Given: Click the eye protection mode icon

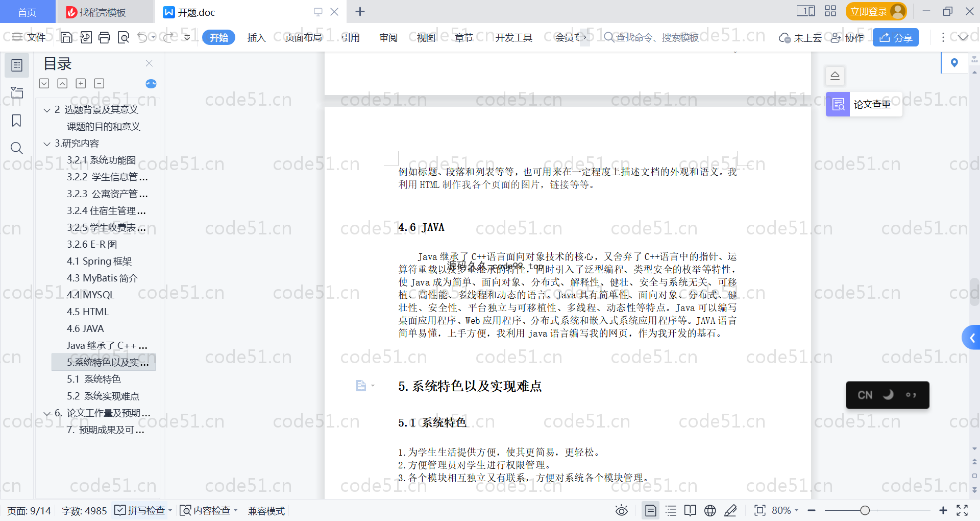Looking at the screenshot, I should click(x=622, y=510).
